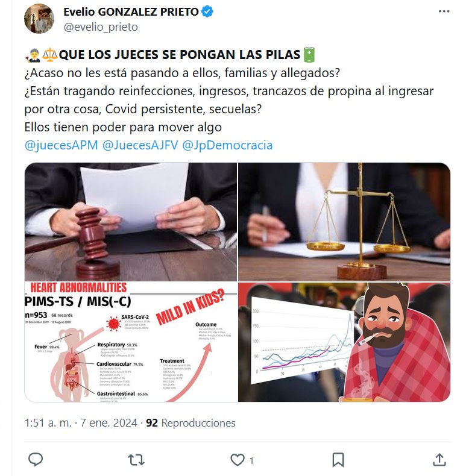The height and width of the screenshot is (476, 463).
Task: Open Evelio's profile avatar picture
Action: [x=39, y=19]
